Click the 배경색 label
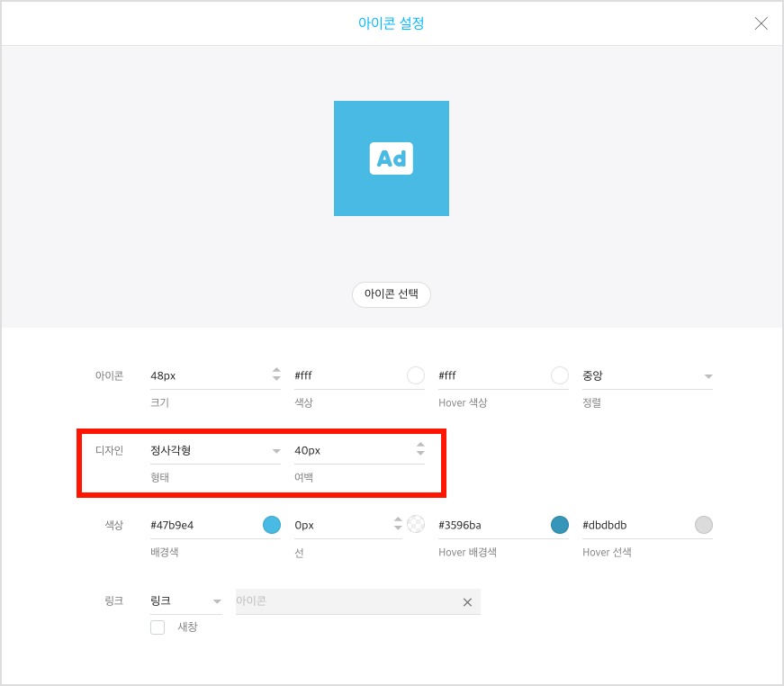Screen dimensions: 784x686 [x=165, y=553]
